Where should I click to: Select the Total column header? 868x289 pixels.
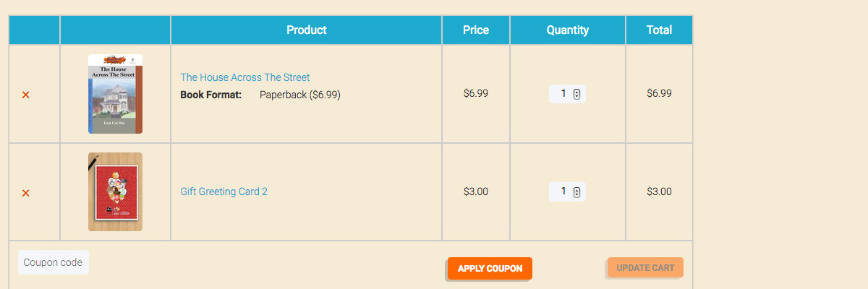pos(660,30)
